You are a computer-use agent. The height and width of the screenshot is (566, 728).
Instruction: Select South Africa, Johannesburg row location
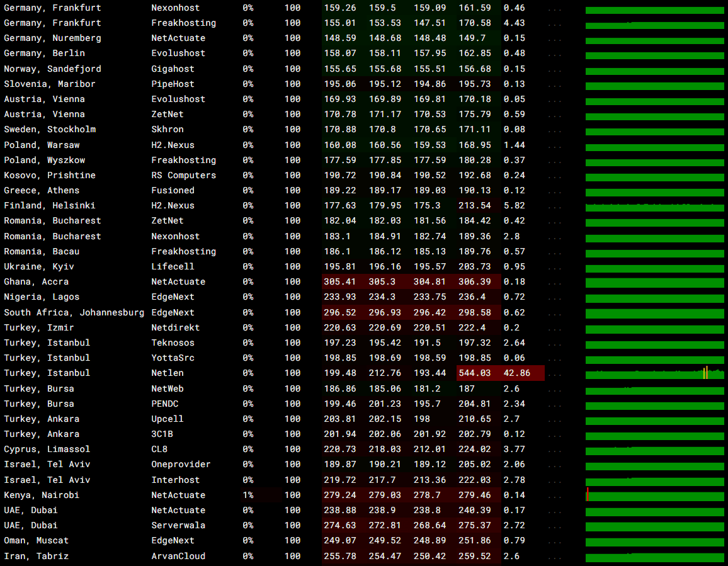[74, 312]
